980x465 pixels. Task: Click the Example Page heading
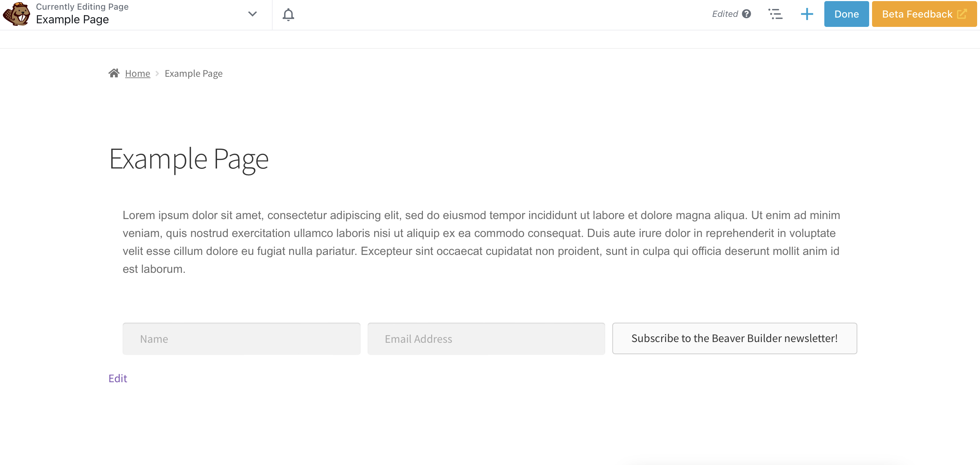189,159
